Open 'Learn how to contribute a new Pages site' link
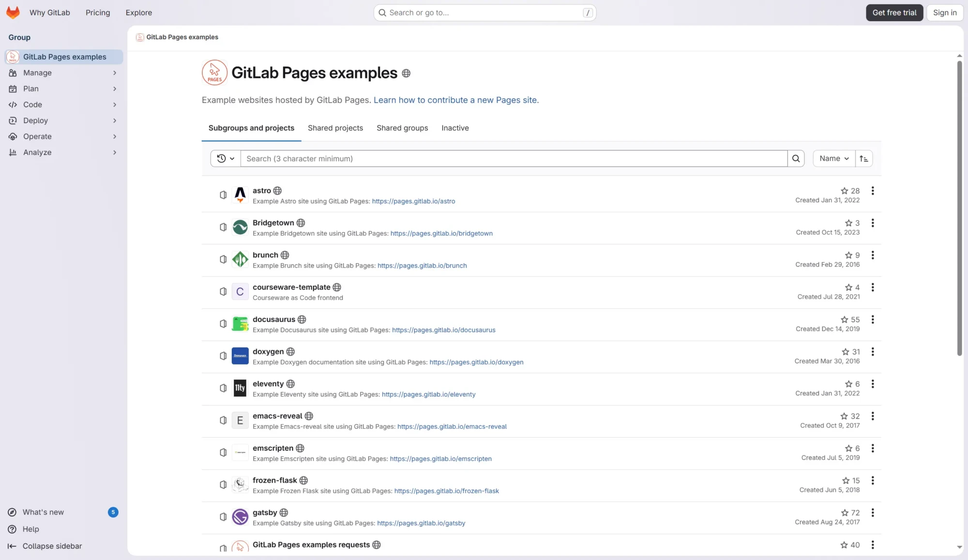Image resolution: width=968 pixels, height=560 pixels. tap(456, 100)
